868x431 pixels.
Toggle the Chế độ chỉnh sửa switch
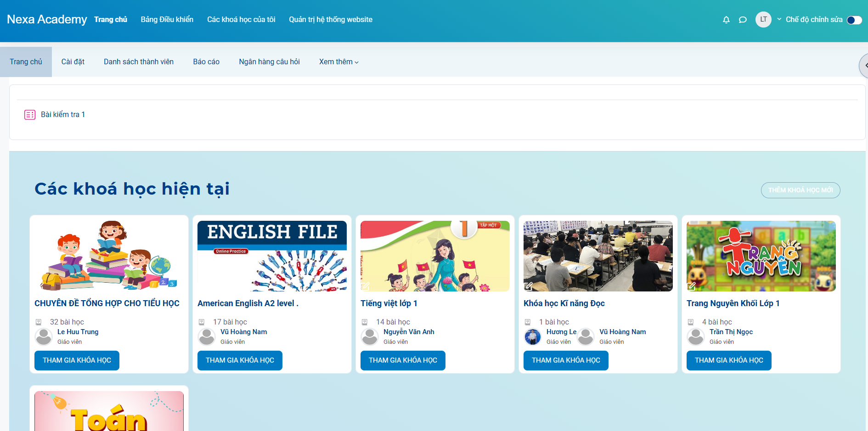pos(854,20)
